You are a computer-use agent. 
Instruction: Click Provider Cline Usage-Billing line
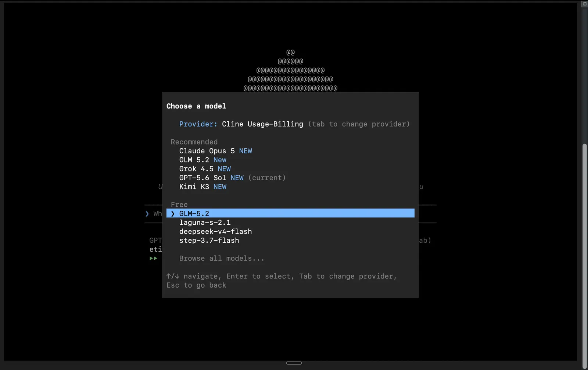pyautogui.click(x=294, y=124)
